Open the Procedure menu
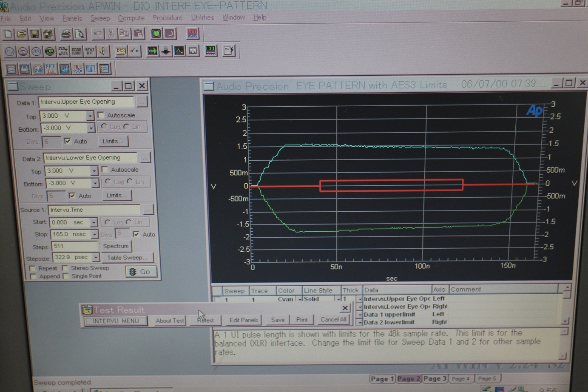Image resolution: width=588 pixels, height=392 pixels. pos(168,18)
